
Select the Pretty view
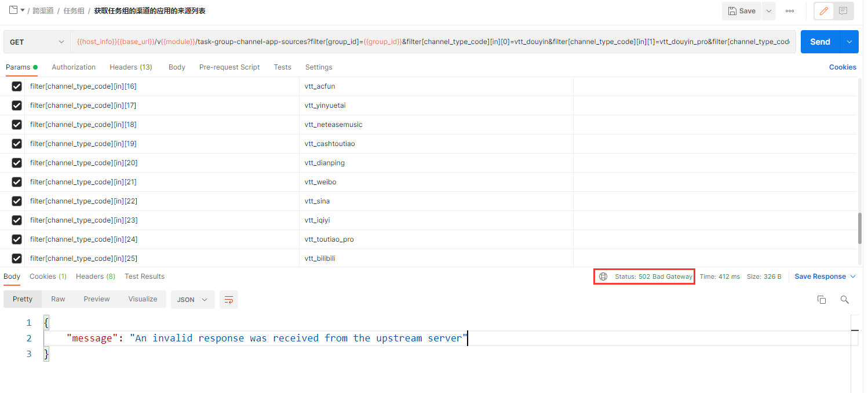pos(23,299)
